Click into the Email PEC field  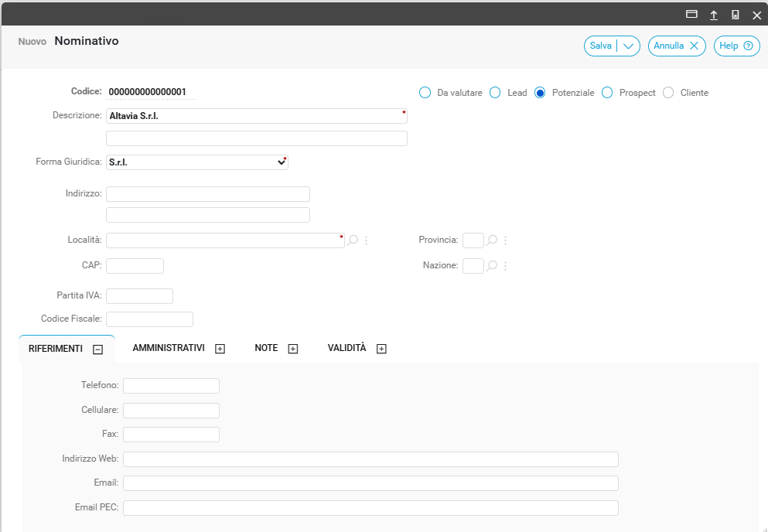tap(370, 508)
